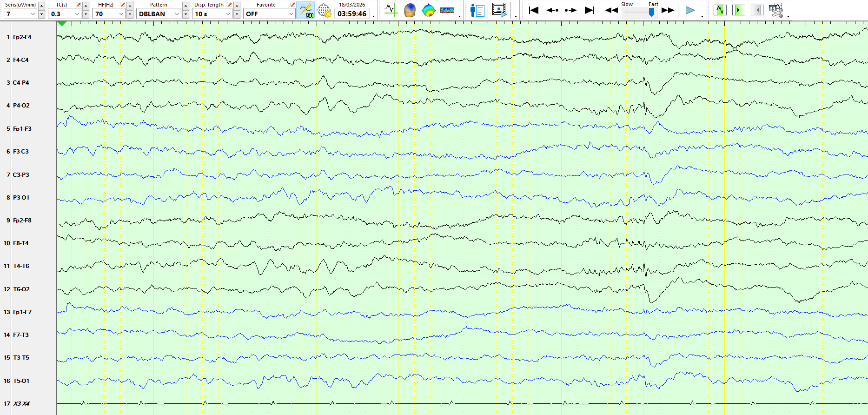Select the Fp1-F3 channel label
The width and height of the screenshot is (868, 415).
point(22,129)
